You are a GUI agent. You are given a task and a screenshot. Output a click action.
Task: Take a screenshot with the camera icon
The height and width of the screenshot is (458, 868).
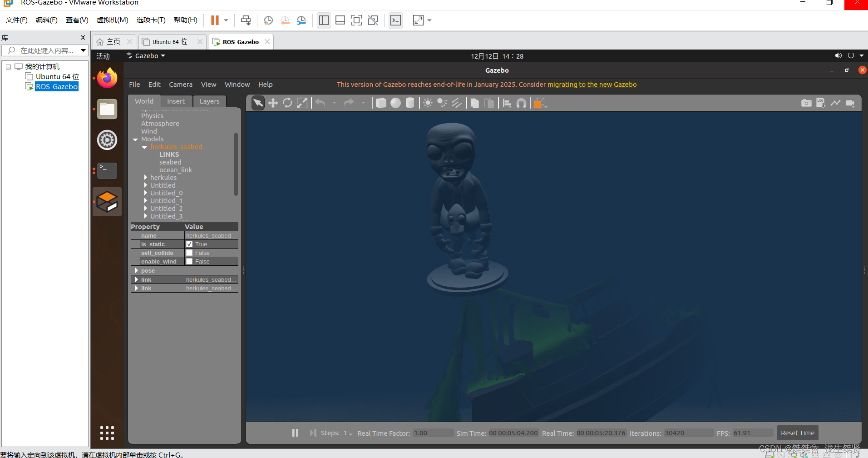[x=806, y=103]
